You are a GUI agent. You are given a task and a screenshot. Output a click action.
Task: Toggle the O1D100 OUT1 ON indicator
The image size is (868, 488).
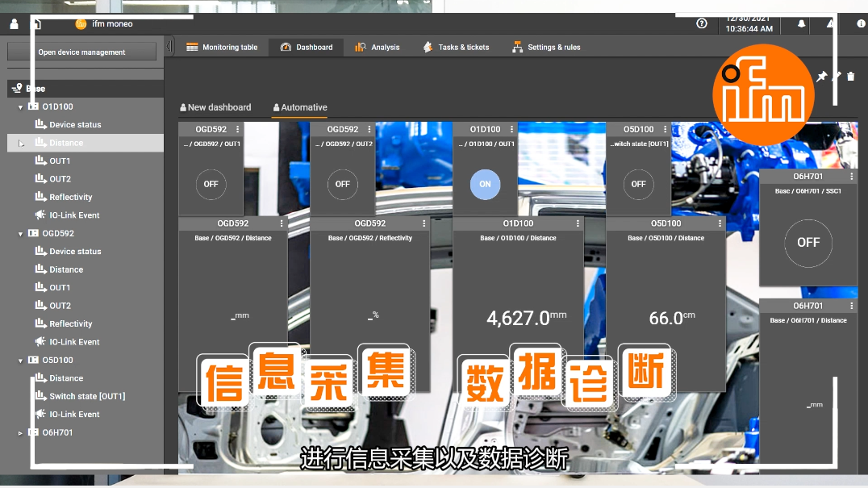point(485,184)
